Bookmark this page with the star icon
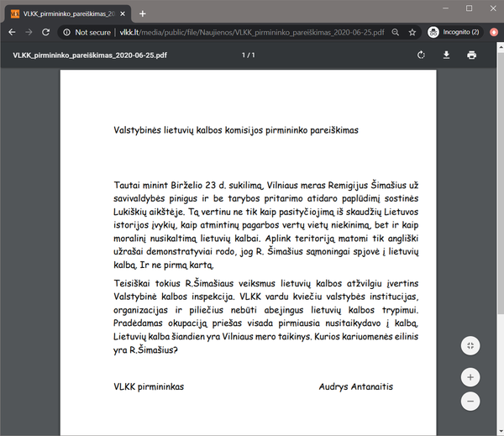The width and height of the screenshot is (504, 436). (412, 32)
